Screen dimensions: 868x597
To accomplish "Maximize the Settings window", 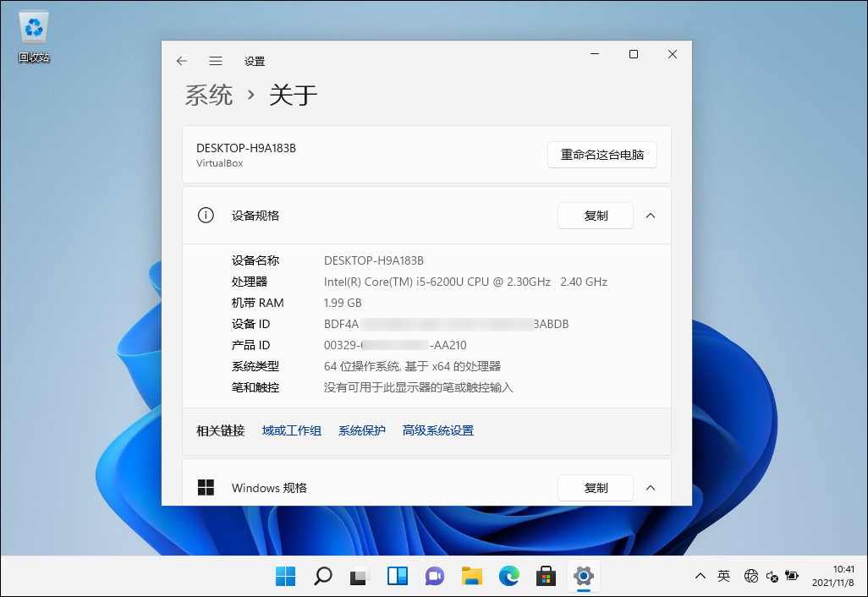I will click(x=634, y=54).
